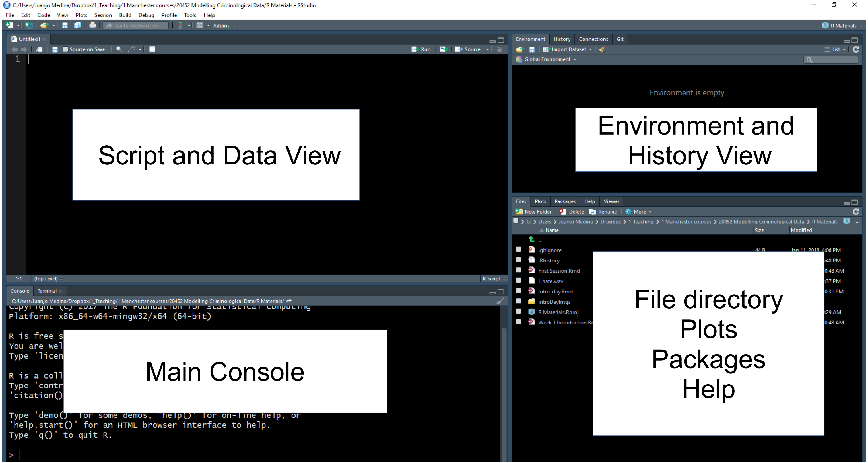
Task: Click the clear console broom icon
Action: click(500, 301)
